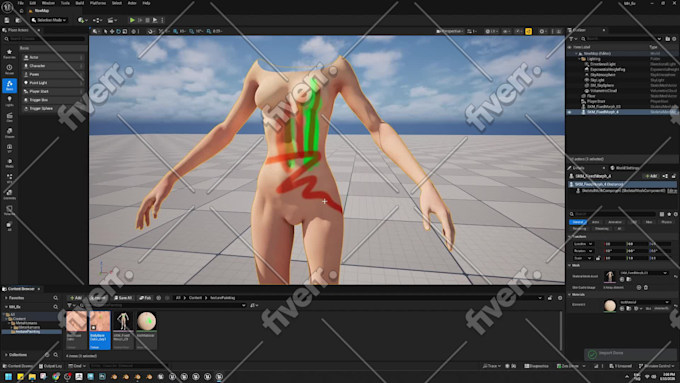680x383 pixels.
Task: Select PlayerStart in the Outliner
Action: click(596, 101)
